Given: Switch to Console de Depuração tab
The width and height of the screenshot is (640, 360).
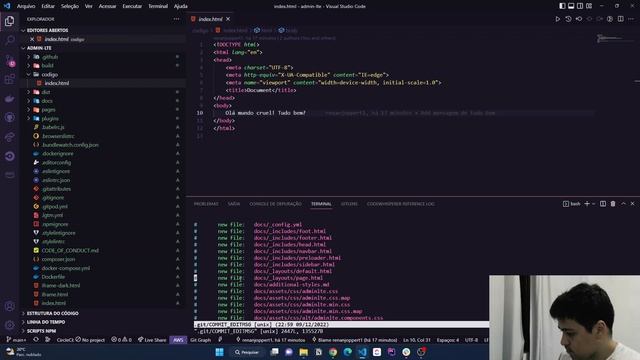Looking at the screenshot, I should coord(276,204).
